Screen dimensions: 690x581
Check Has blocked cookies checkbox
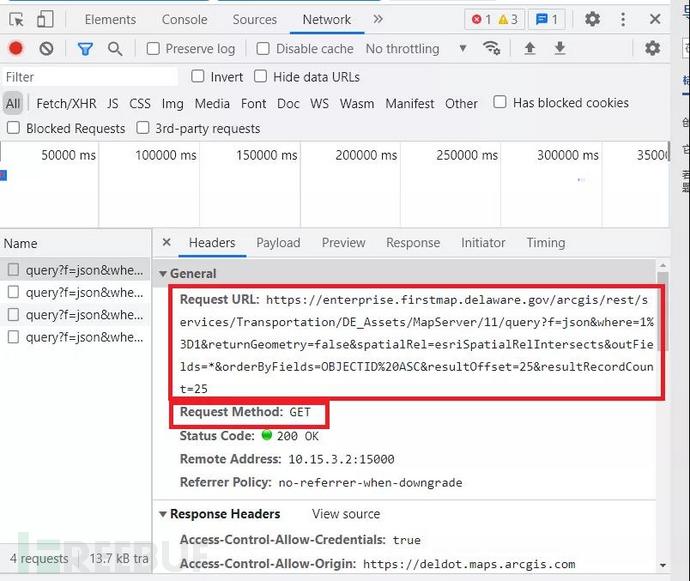coord(499,102)
